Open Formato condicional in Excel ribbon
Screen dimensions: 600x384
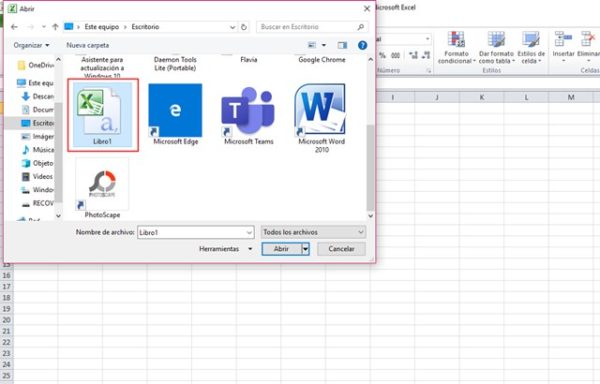pos(456,47)
